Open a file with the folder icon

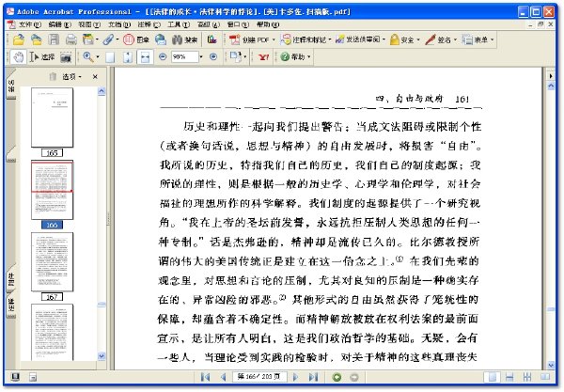coord(19,39)
